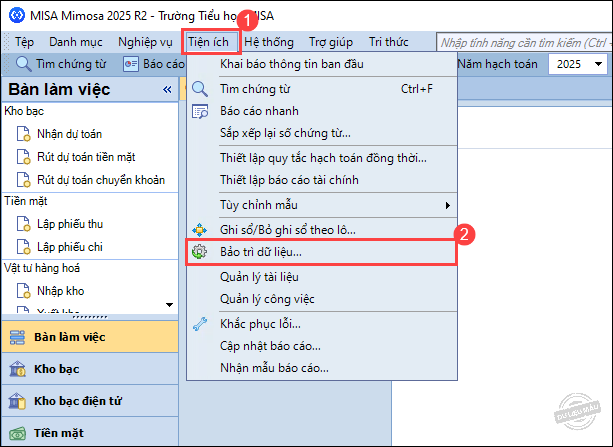613x447 pixels.
Task: Click the Vật tư hàng hoá group header
Action: pyautogui.click(x=42, y=268)
